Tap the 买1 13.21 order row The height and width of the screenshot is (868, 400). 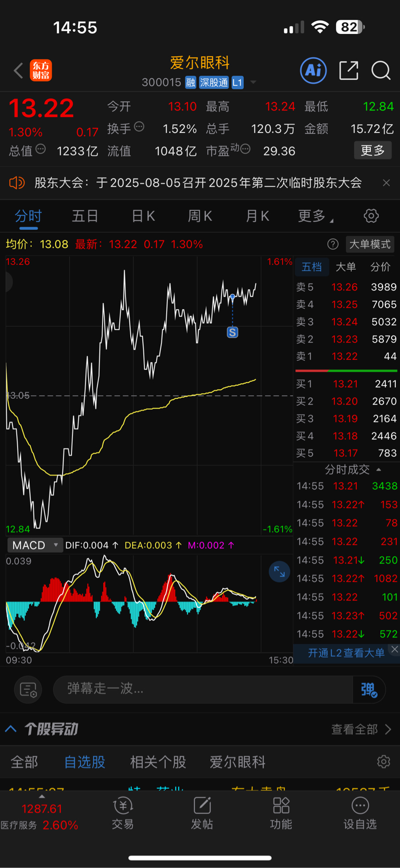point(346,384)
